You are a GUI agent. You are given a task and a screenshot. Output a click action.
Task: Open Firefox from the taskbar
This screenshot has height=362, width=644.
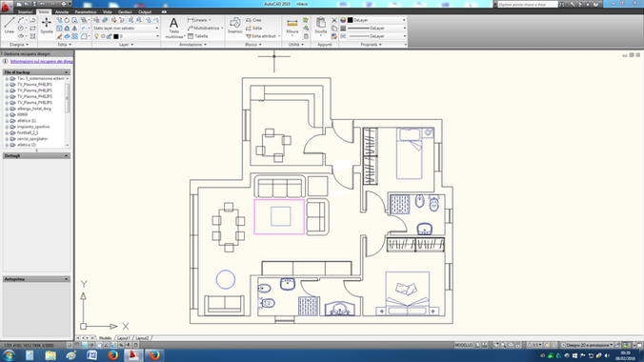tap(113, 355)
